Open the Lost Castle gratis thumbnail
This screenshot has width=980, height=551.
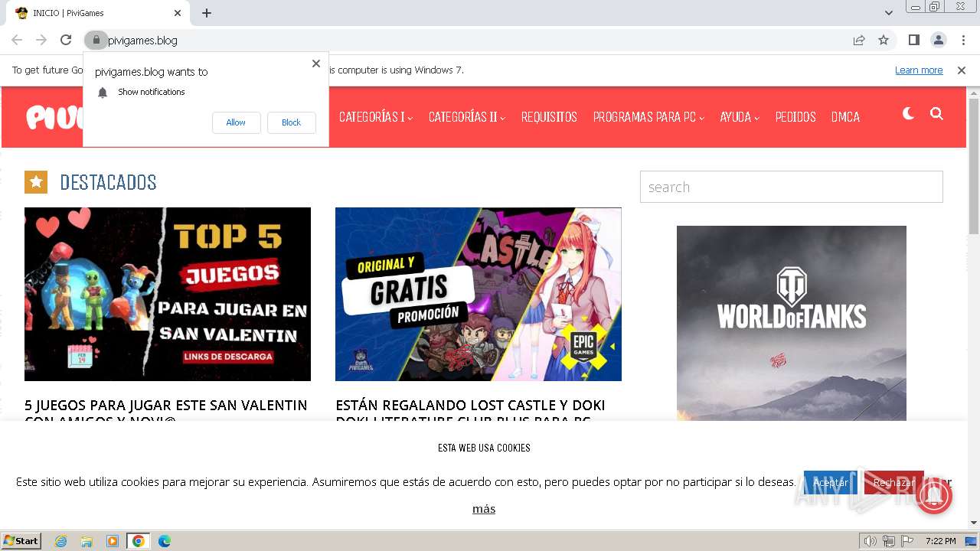point(479,294)
